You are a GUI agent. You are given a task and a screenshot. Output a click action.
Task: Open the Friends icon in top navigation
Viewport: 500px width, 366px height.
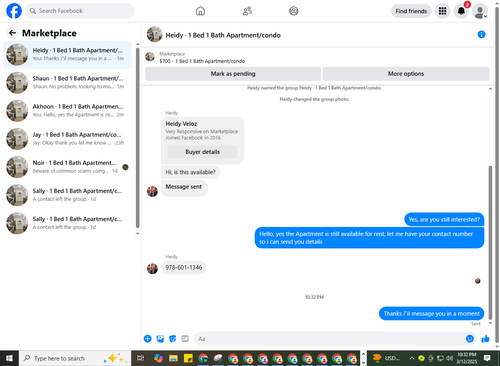click(x=247, y=11)
